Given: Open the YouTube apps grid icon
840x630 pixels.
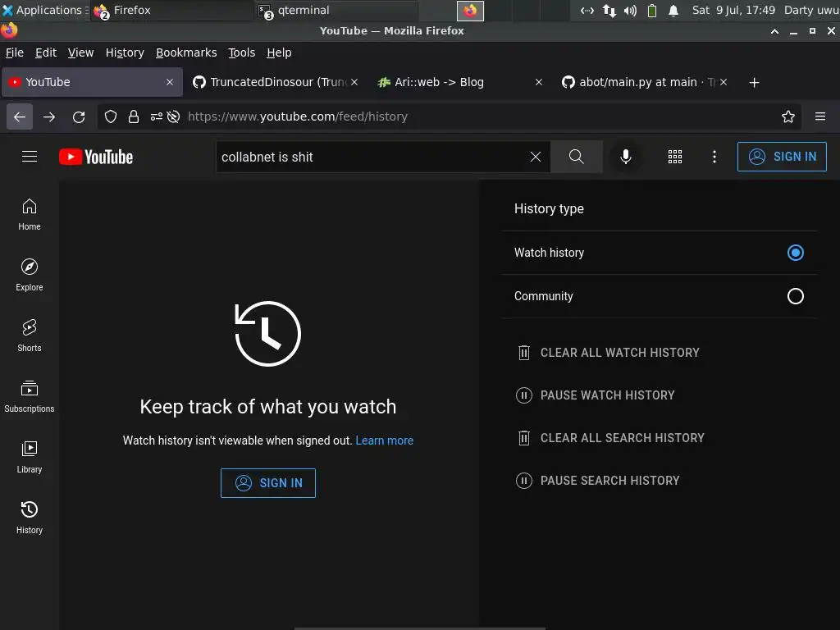Looking at the screenshot, I should (675, 157).
